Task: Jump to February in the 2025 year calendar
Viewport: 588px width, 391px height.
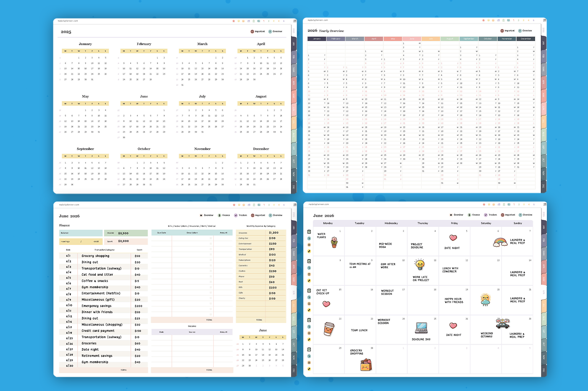Action: (144, 44)
